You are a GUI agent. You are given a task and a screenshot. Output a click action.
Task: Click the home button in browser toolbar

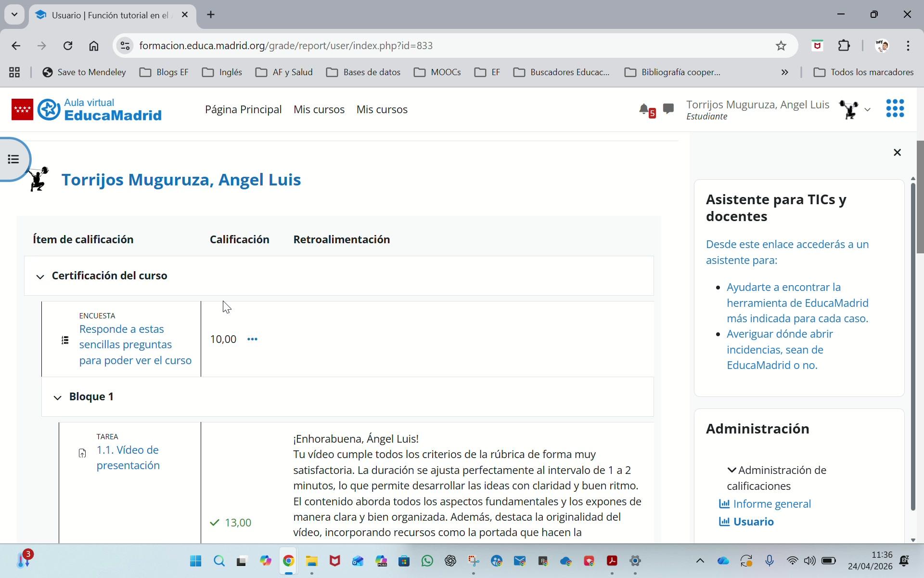[94, 46]
